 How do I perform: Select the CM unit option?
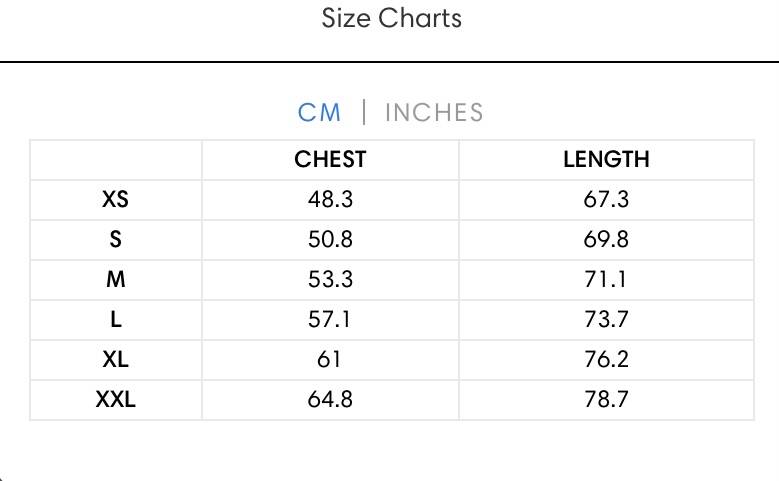319,112
